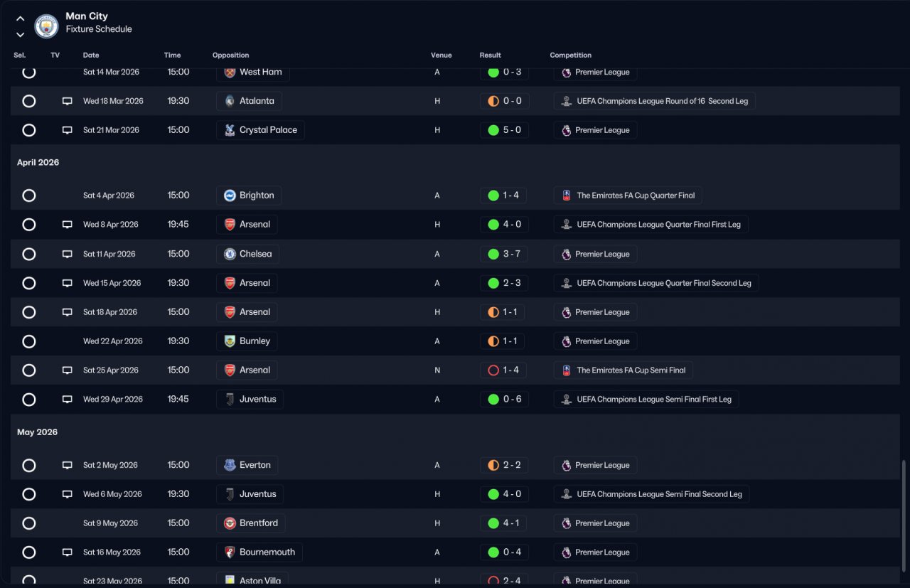This screenshot has width=910, height=588.
Task: Click venue N on the FA Cup Semi Final row
Action: pyautogui.click(x=437, y=370)
